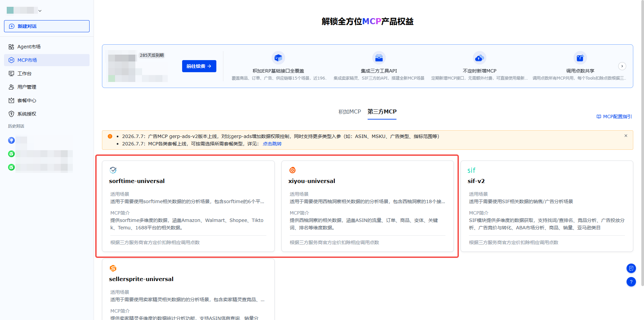This screenshot has height=320, width=644.
Task: Click the 点击跳转 link in the notice
Action: point(272,144)
